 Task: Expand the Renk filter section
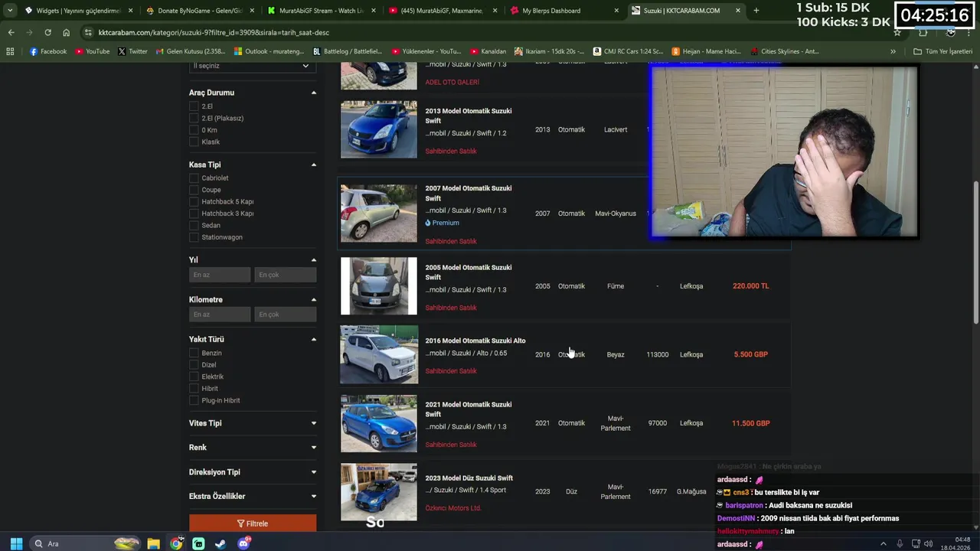(313, 448)
